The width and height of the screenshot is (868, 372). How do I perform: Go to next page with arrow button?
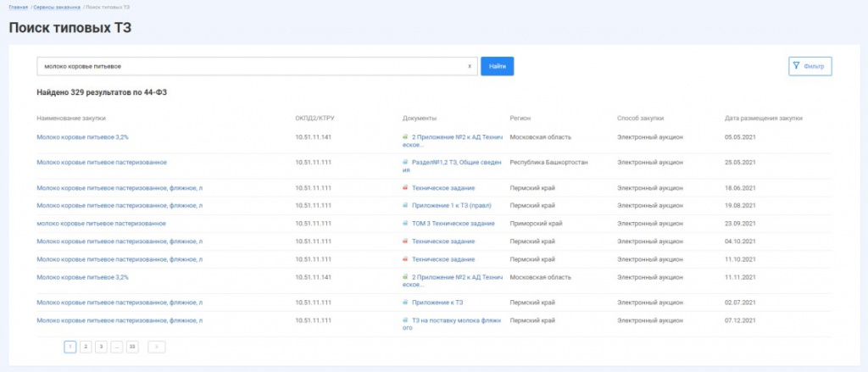[157, 347]
